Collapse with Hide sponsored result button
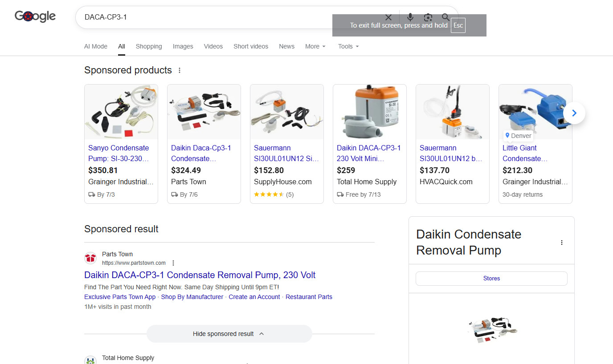The image size is (613, 364). (229, 334)
